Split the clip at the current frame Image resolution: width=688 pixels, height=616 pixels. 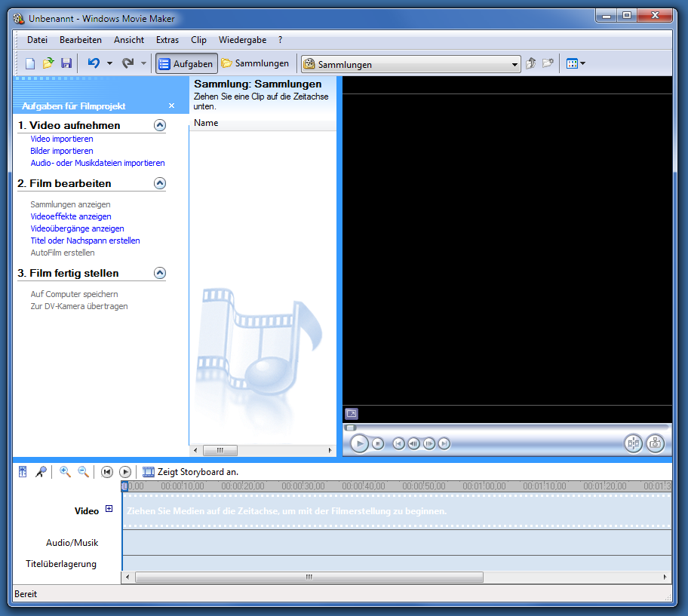[633, 443]
